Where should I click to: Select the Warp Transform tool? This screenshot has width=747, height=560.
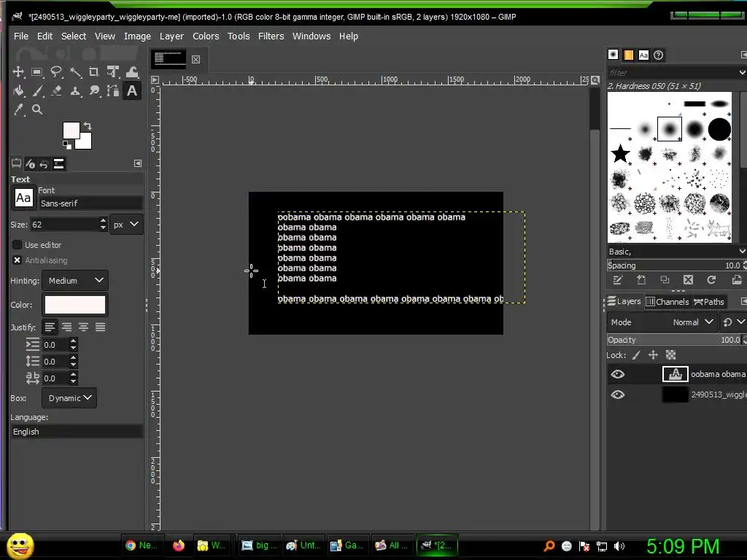[132, 72]
